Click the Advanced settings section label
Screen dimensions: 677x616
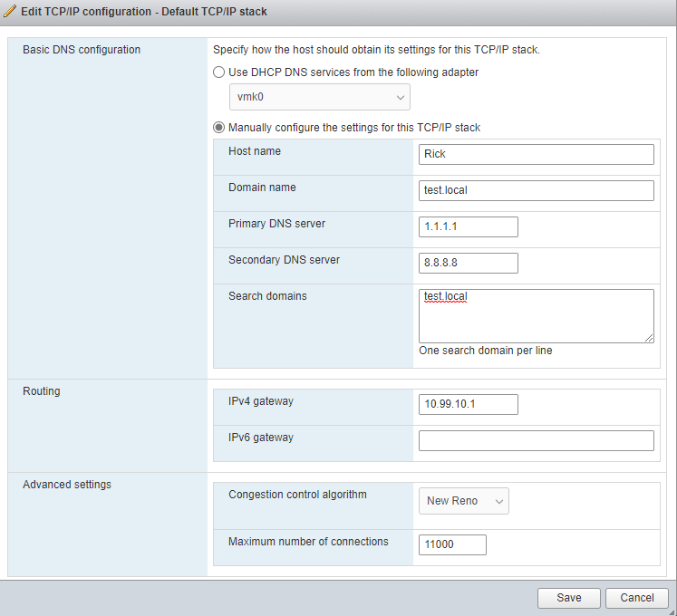click(67, 485)
